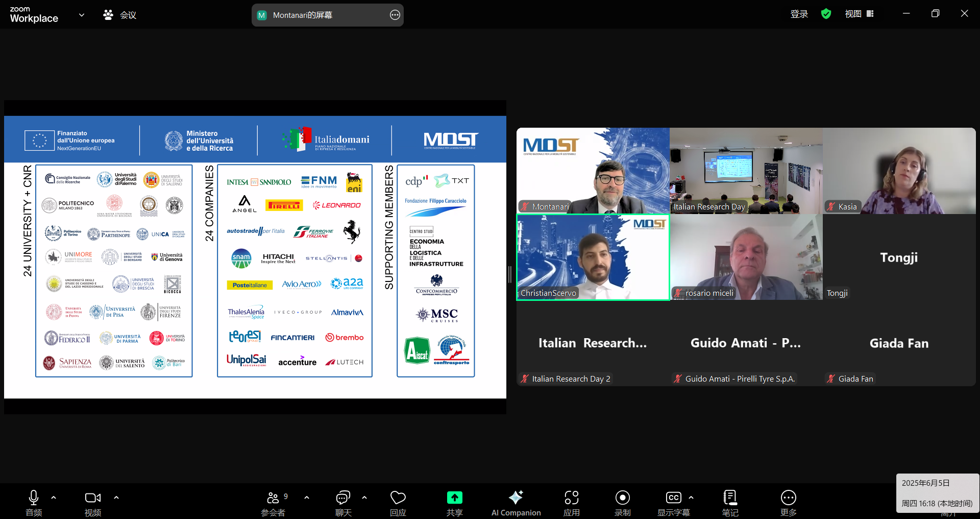
Task: Select Giada Fan participant tile
Action: coord(899,343)
